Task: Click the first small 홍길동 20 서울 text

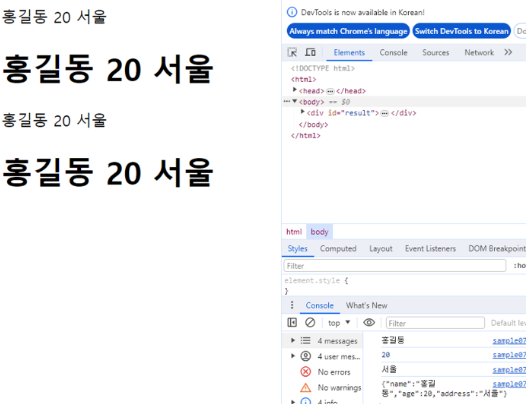Action: 54,17
